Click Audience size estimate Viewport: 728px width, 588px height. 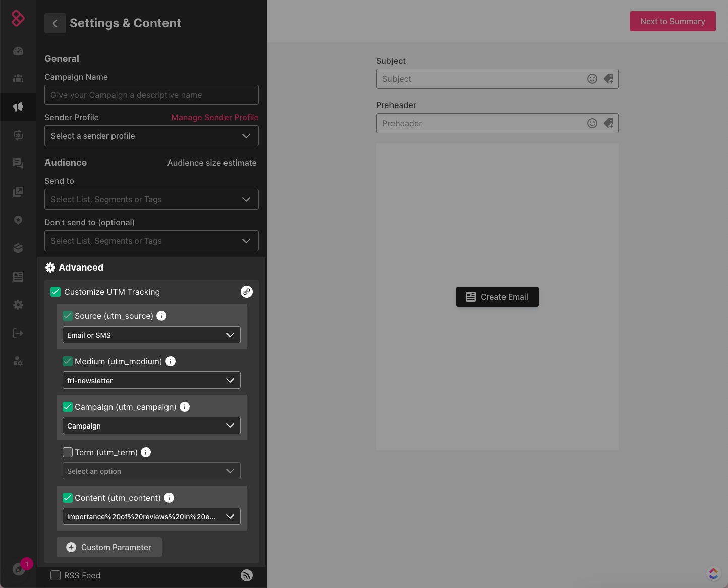[x=212, y=163]
